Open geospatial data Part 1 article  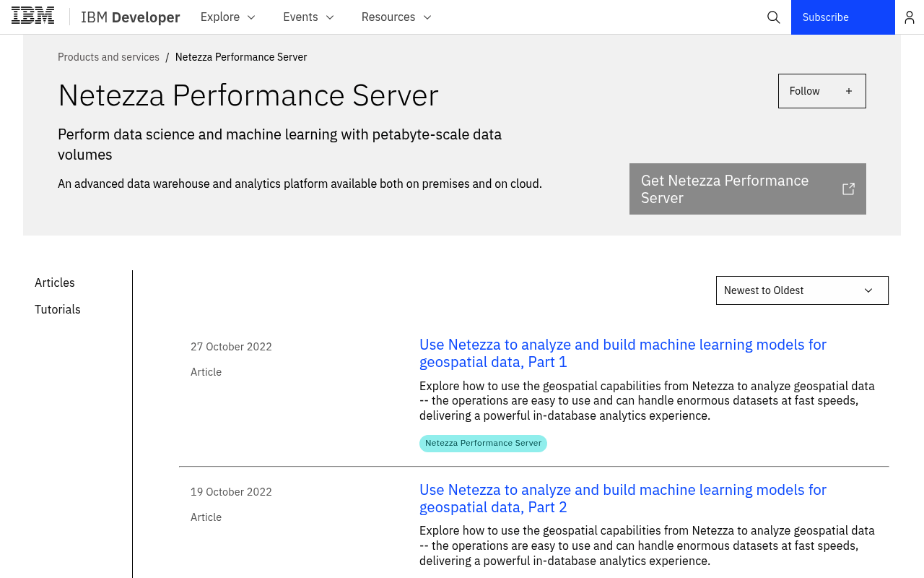623,353
